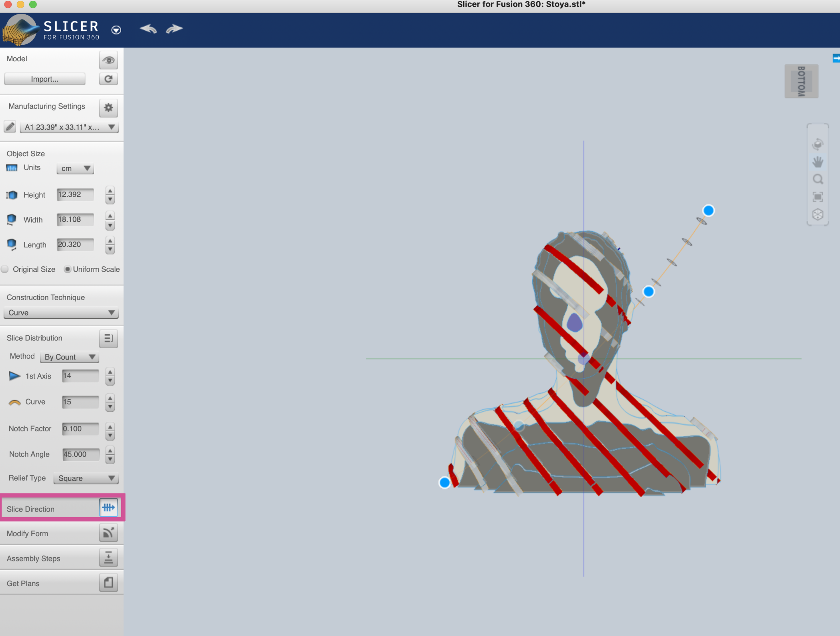The height and width of the screenshot is (636, 840).
Task: Increase 1st Axis count stepper
Action: (110, 372)
